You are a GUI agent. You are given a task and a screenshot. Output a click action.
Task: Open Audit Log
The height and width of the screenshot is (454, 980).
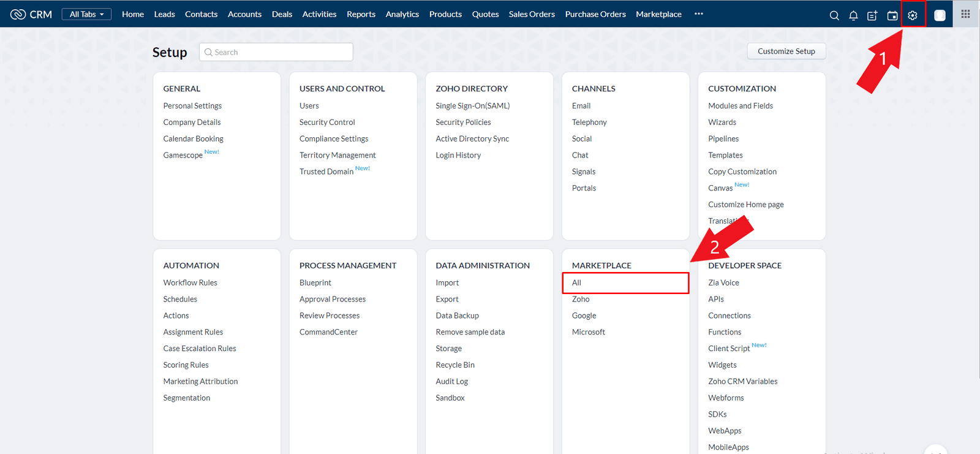point(451,382)
